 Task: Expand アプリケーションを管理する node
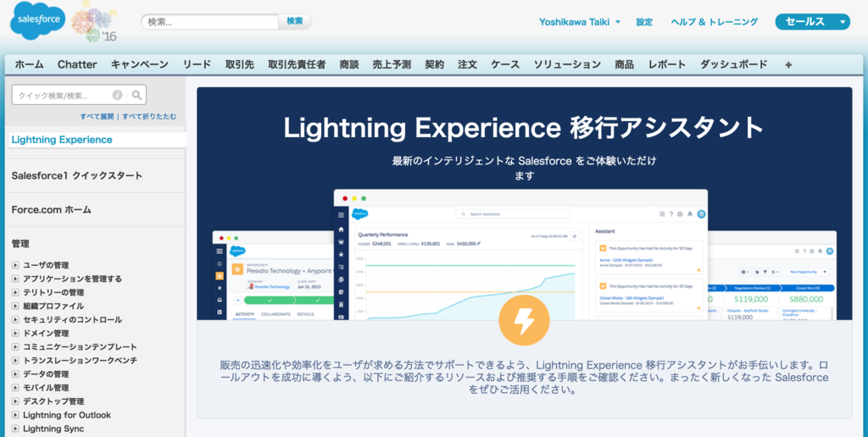[x=15, y=279]
